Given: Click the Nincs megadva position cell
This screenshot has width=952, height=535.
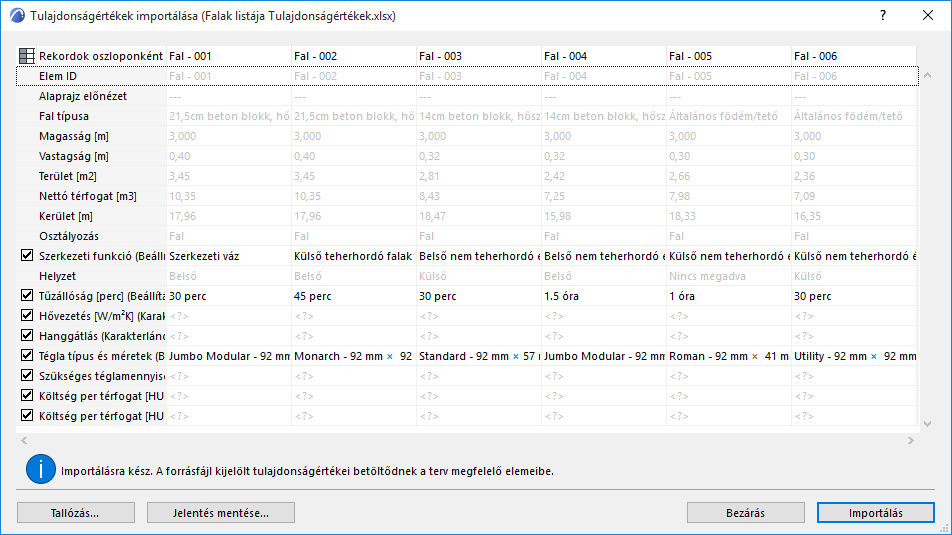Looking at the screenshot, I should tap(729, 276).
